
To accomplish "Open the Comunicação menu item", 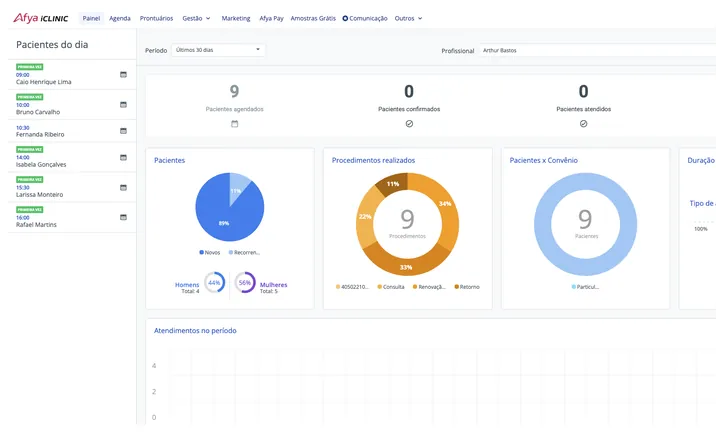I will click(368, 18).
